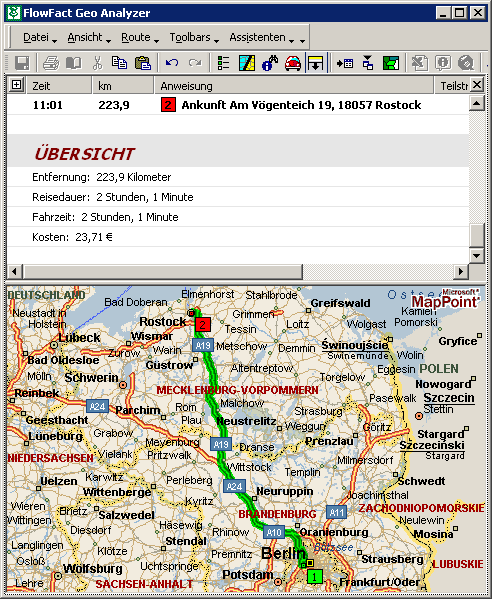This screenshot has width=492, height=599.
Task: Click the vertical scrollbar thumb
Action: (x=477, y=235)
